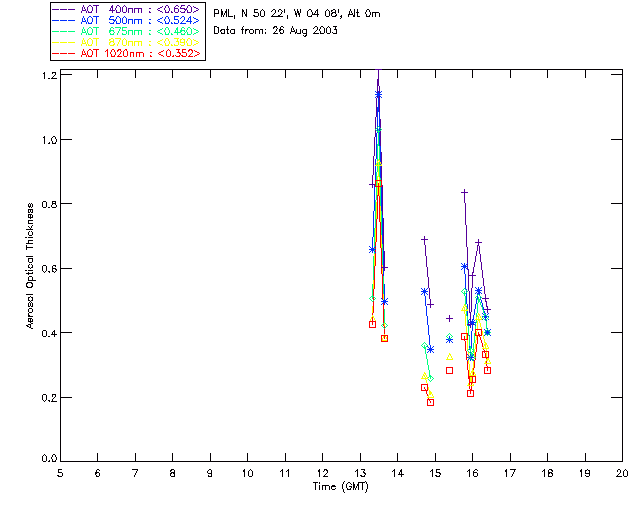
Task: Click the x-axis tick label '7'
Action: (135, 473)
